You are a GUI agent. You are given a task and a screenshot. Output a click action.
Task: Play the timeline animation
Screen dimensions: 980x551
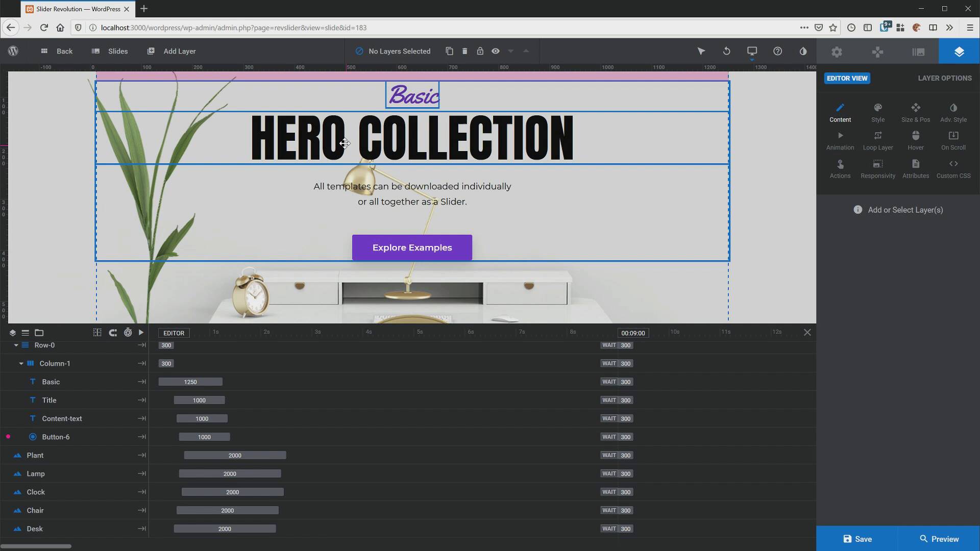[x=141, y=333]
